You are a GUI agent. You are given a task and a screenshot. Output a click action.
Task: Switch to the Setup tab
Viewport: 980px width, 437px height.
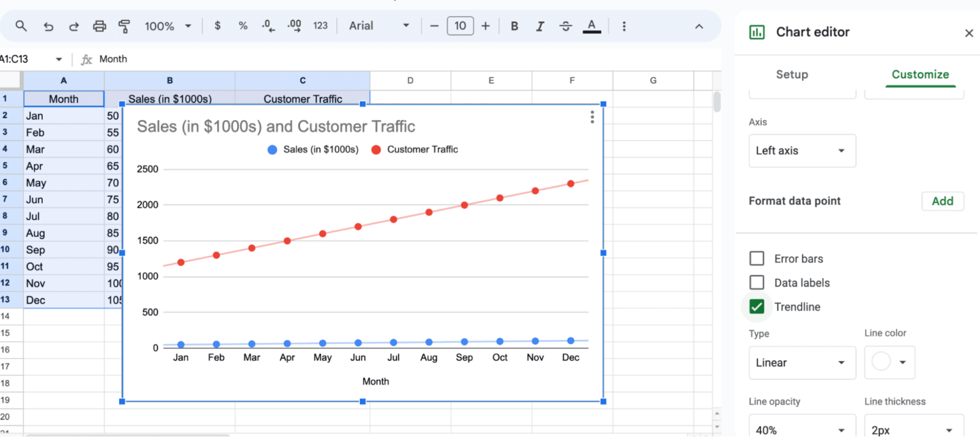click(792, 75)
